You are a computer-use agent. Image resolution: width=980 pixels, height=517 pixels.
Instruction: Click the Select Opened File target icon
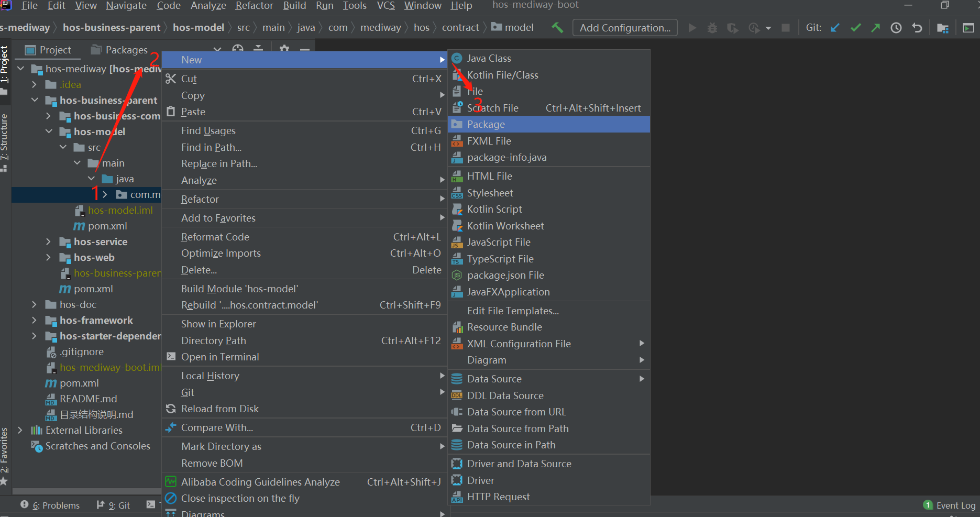(238, 49)
